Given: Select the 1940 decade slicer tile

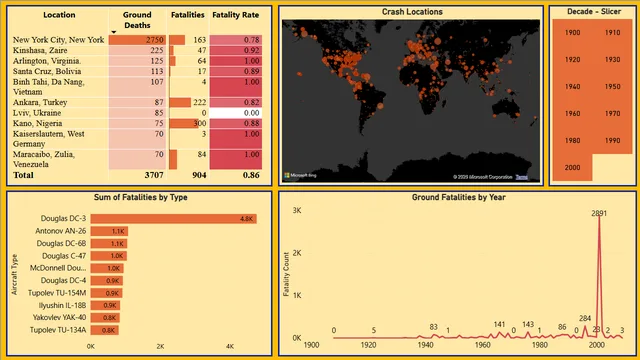Looking at the screenshot, I should pyautogui.click(x=572, y=87).
